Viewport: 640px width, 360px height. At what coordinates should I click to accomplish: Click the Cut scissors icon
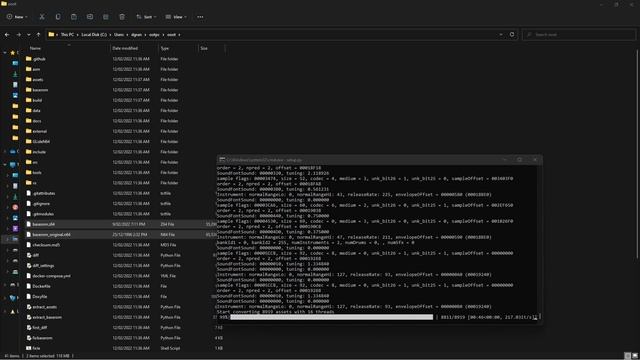point(42,17)
